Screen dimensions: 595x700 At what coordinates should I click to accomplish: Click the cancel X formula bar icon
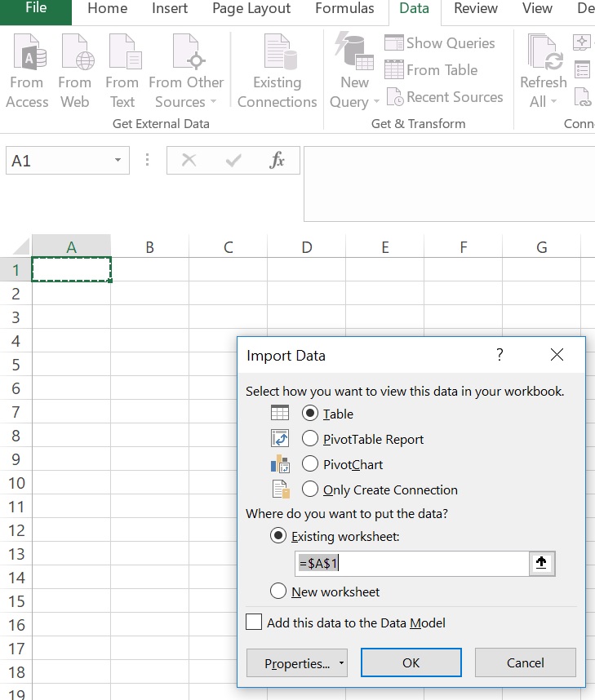pyautogui.click(x=189, y=159)
